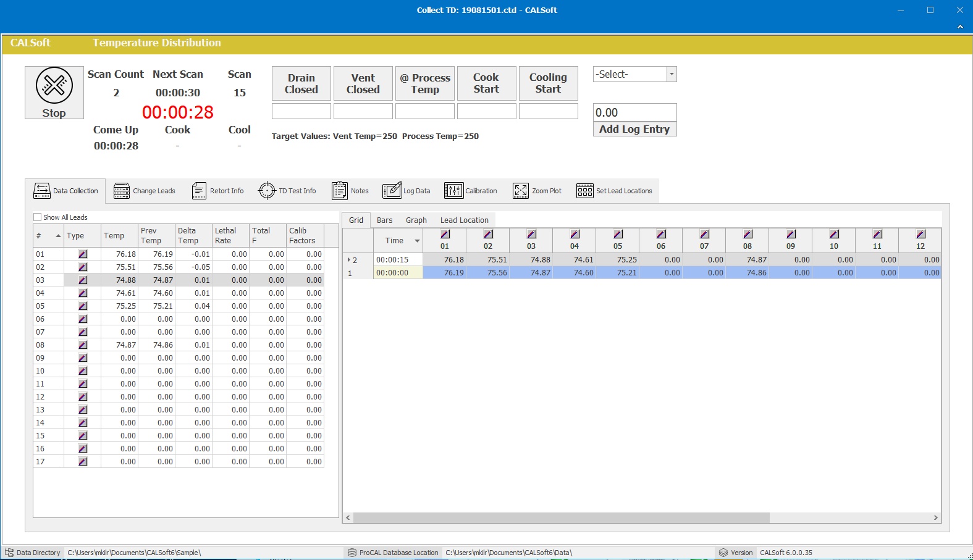
Task: Switch to the Lead Location tab
Action: coord(464,220)
